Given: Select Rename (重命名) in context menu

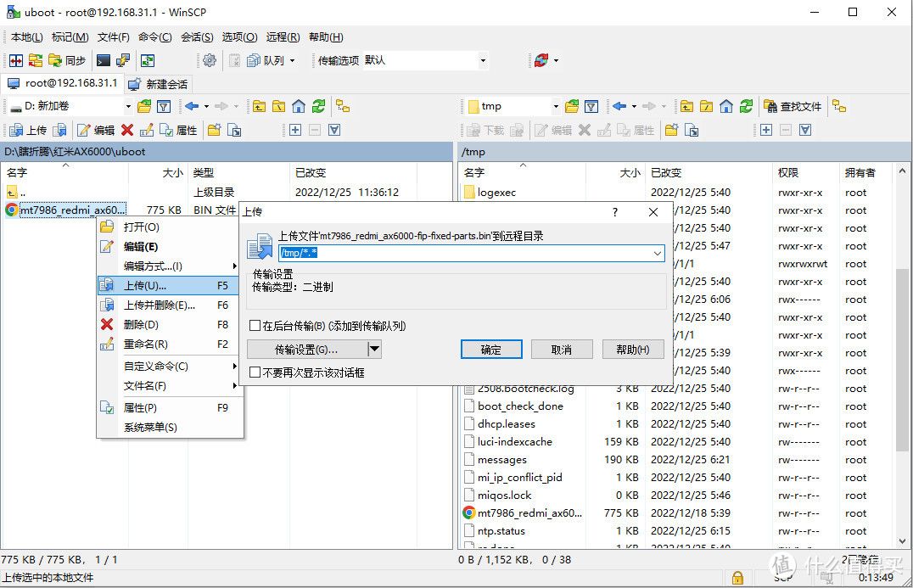Looking at the screenshot, I should [167, 344].
